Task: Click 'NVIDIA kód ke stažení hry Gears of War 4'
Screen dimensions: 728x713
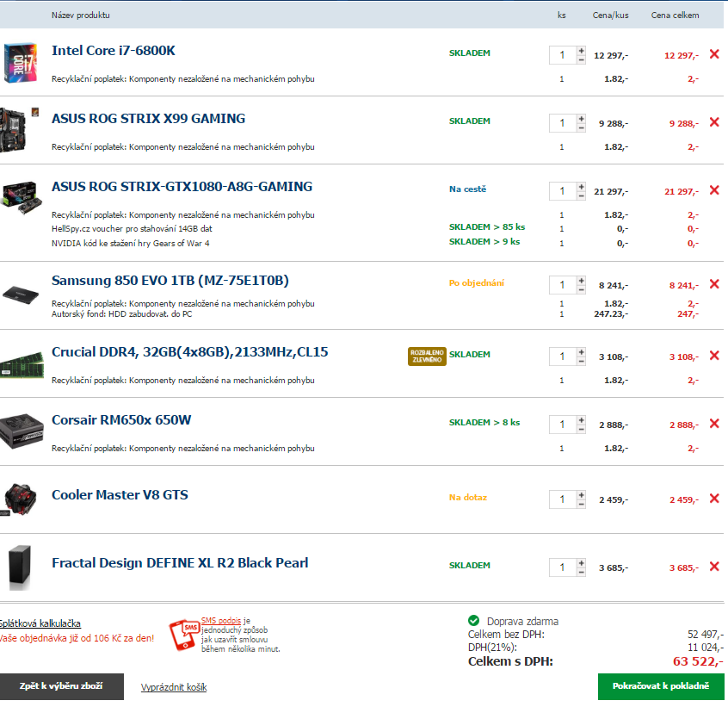Action: point(131,244)
